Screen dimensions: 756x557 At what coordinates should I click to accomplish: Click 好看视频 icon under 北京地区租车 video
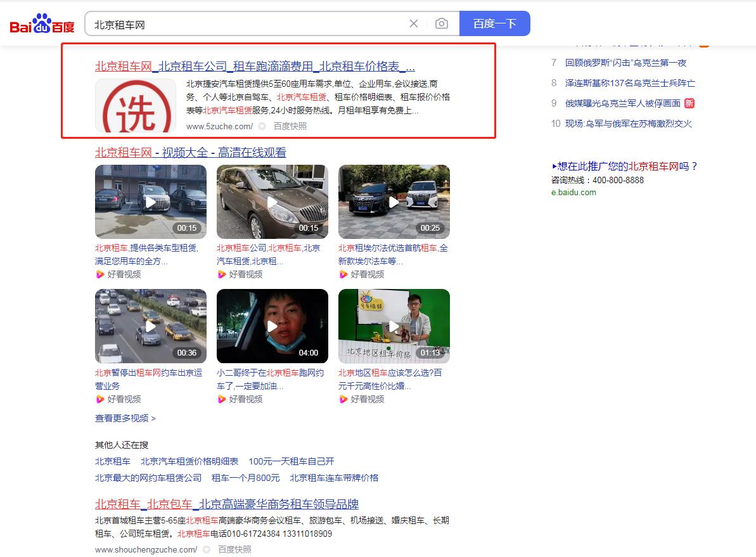tap(343, 399)
